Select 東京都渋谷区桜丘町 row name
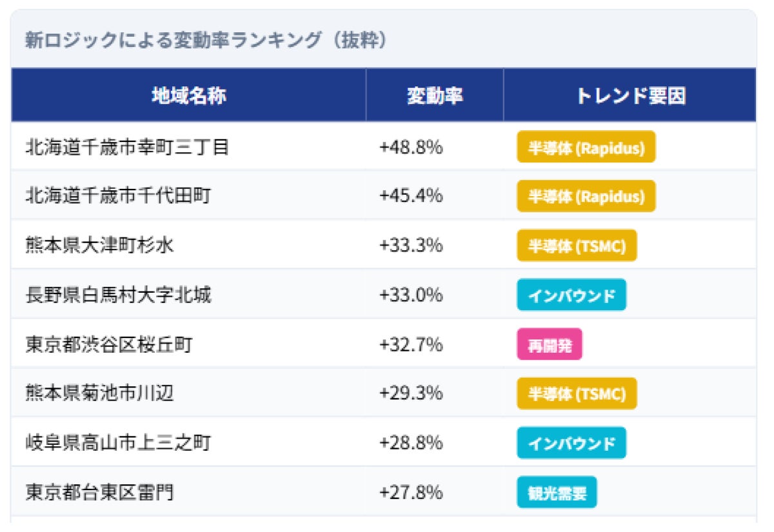The height and width of the screenshot is (532, 774). [109, 344]
